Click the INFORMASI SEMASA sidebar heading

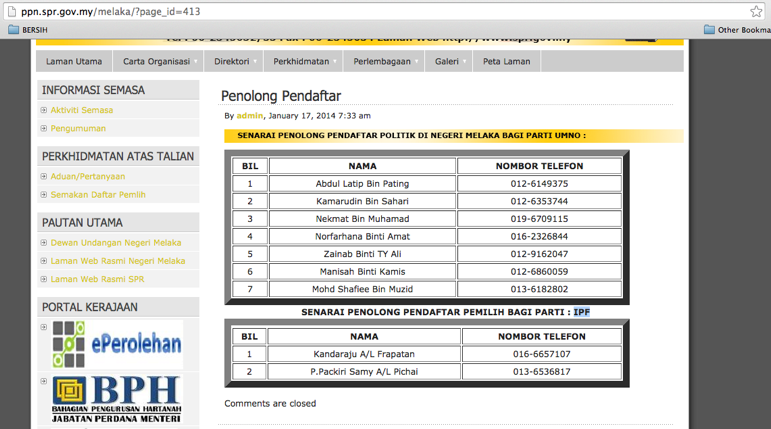(93, 90)
